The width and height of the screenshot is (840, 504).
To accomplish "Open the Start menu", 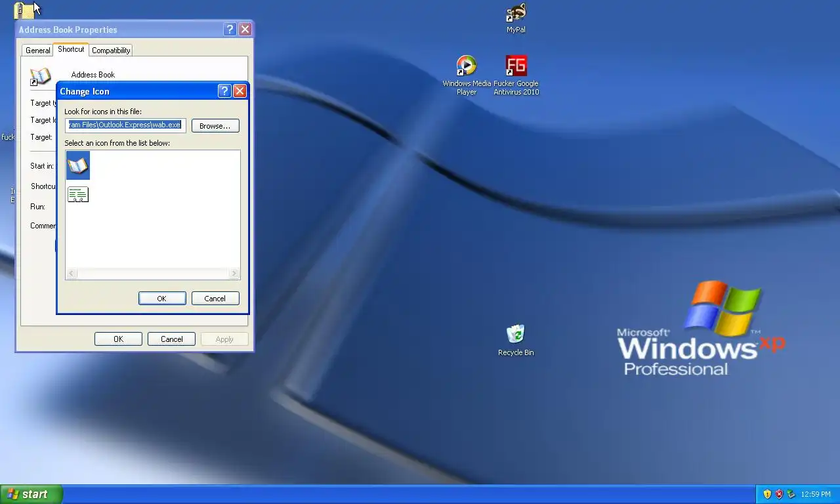I will point(31,494).
